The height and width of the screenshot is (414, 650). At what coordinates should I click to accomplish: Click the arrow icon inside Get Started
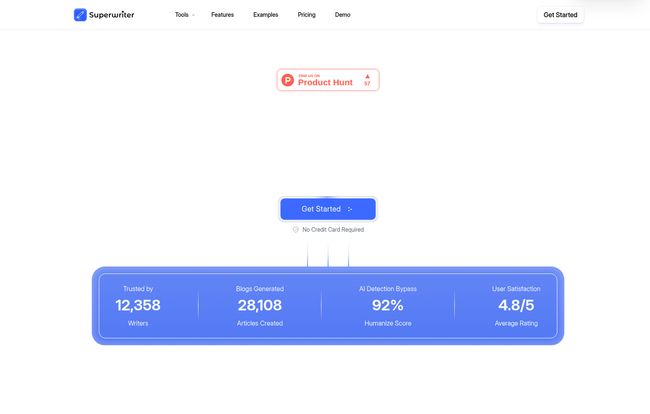click(350, 209)
